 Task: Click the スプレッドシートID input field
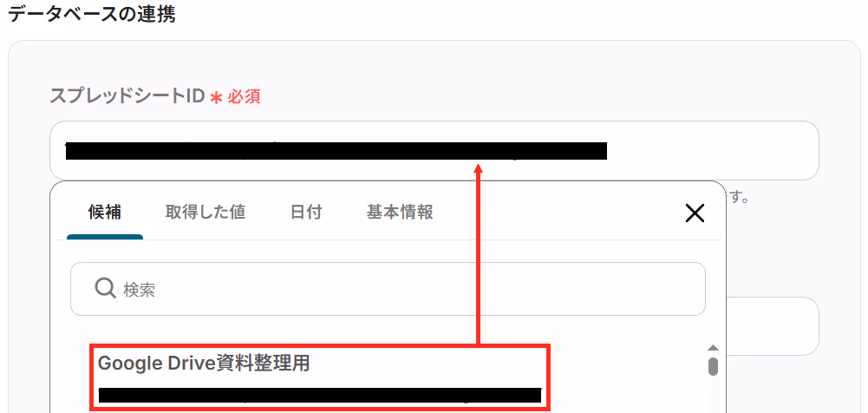click(x=434, y=151)
